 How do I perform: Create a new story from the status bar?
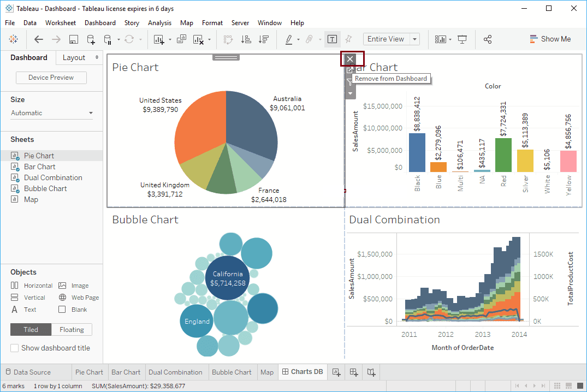[x=370, y=372]
